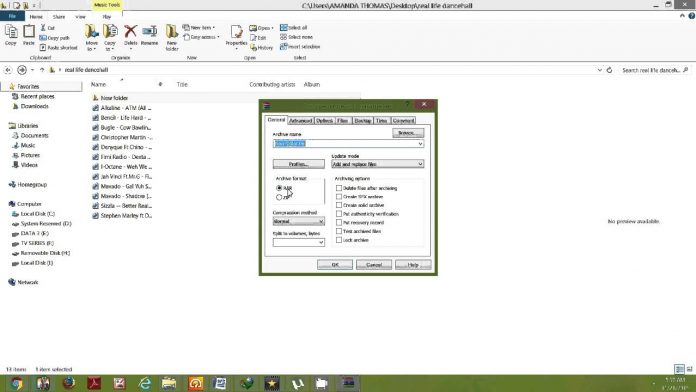Open the File tab in Explorer ribbon

12,16
